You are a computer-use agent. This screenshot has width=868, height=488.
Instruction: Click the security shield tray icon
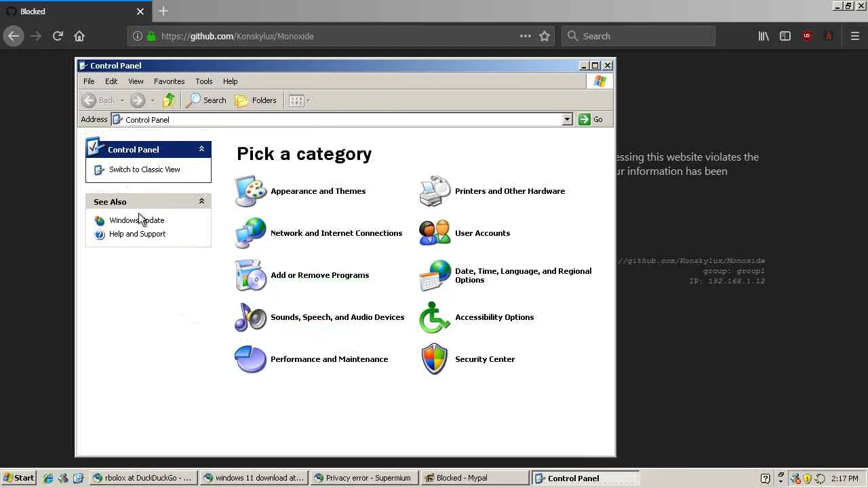[x=807, y=478]
